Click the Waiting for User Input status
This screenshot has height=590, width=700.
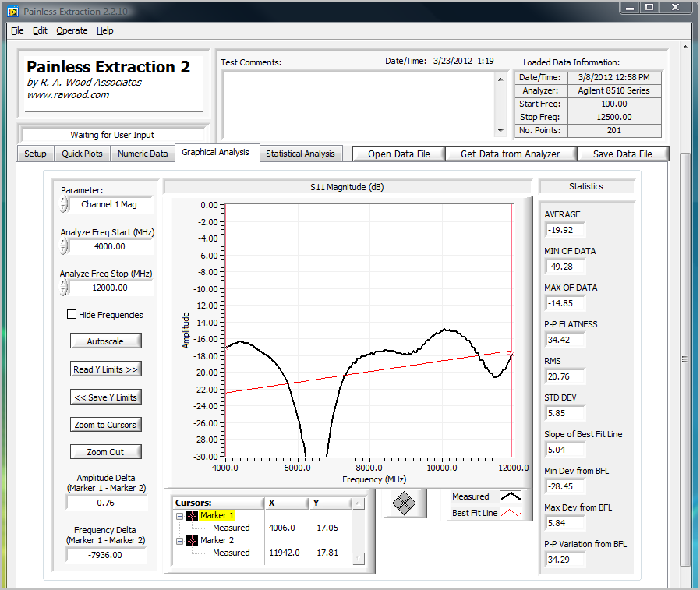click(x=112, y=135)
